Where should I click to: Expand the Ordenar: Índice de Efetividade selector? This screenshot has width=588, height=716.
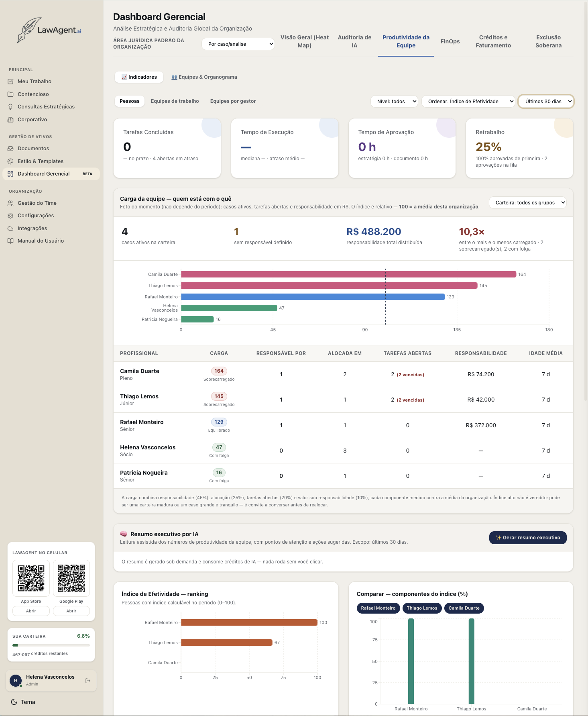point(468,102)
